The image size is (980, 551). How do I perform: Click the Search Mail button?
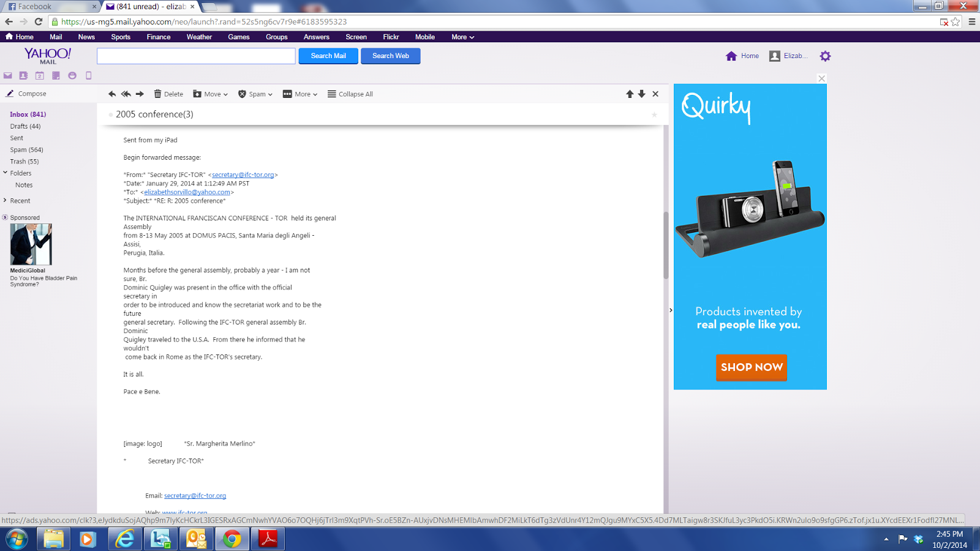pos(328,56)
